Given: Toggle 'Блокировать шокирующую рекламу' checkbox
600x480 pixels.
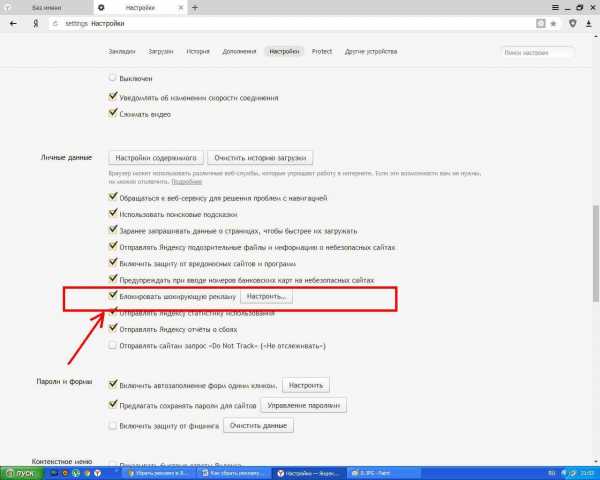Looking at the screenshot, I should click(x=112, y=295).
